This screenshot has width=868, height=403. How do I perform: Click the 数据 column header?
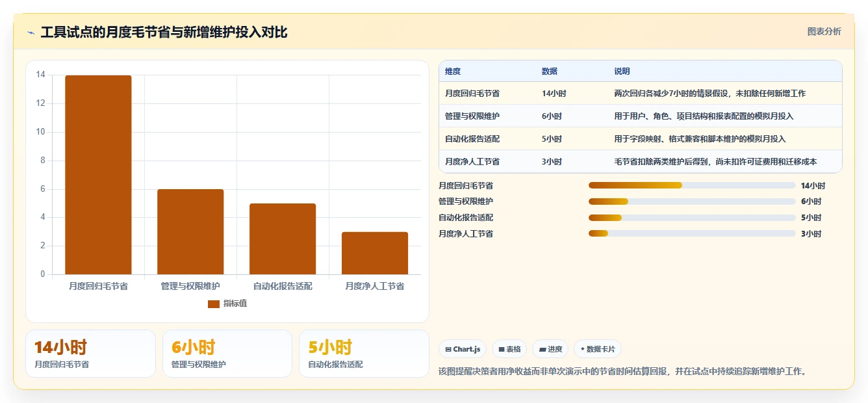click(549, 71)
